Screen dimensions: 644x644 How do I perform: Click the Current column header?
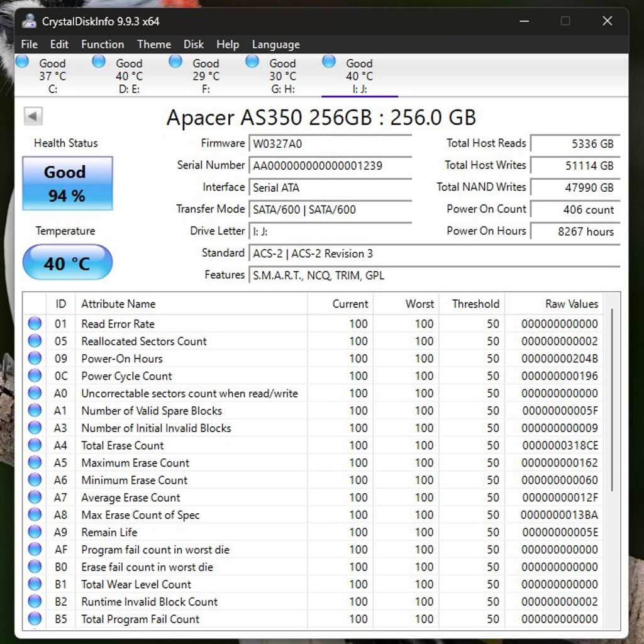pos(340,304)
